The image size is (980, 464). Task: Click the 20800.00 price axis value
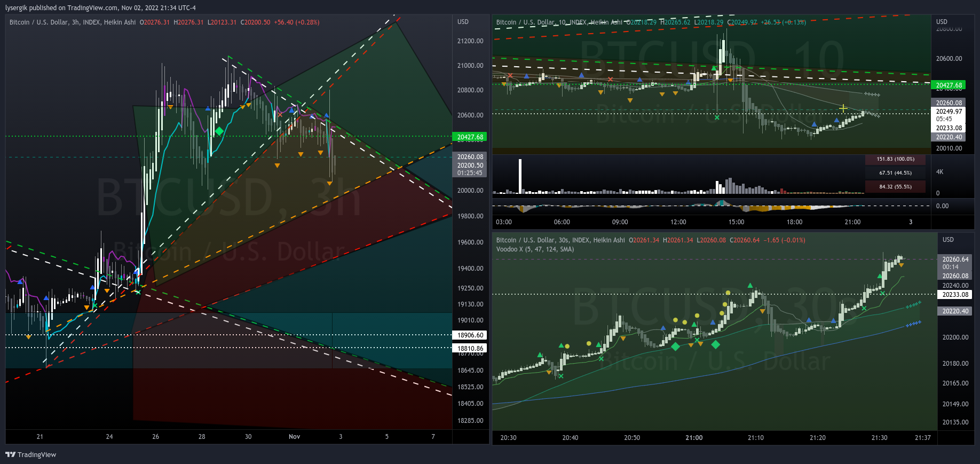pos(470,90)
